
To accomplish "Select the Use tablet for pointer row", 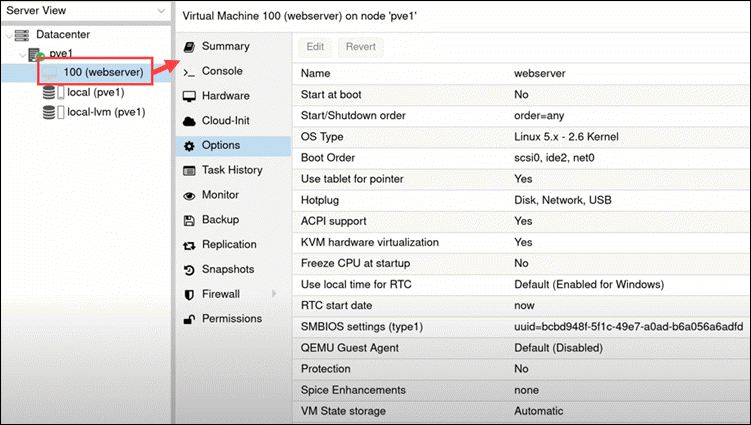I will [x=521, y=179].
